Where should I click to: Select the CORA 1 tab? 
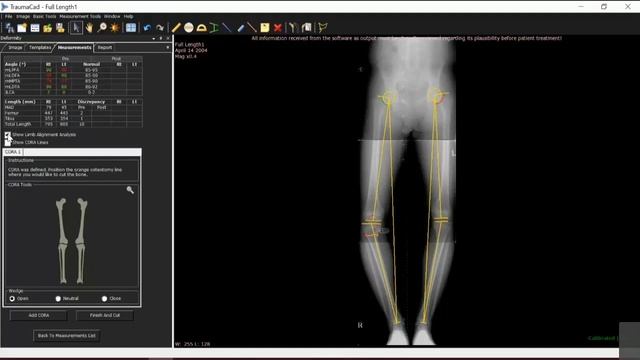[x=13, y=152]
